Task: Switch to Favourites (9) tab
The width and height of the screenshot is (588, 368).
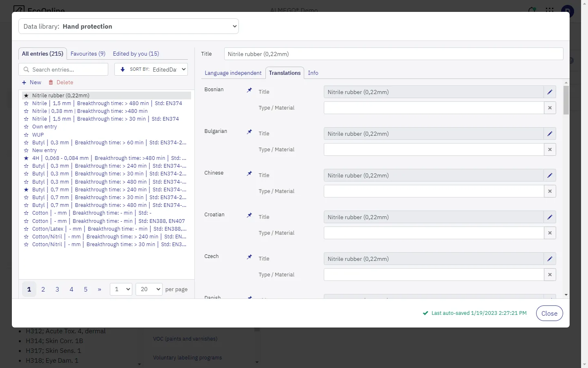Action: [x=88, y=54]
